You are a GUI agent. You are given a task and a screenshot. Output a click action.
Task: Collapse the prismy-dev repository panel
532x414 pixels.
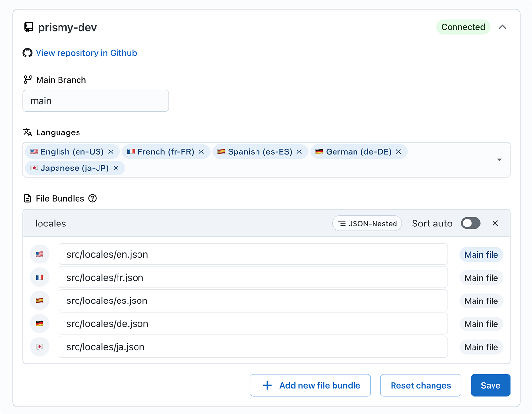pos(502,27)
